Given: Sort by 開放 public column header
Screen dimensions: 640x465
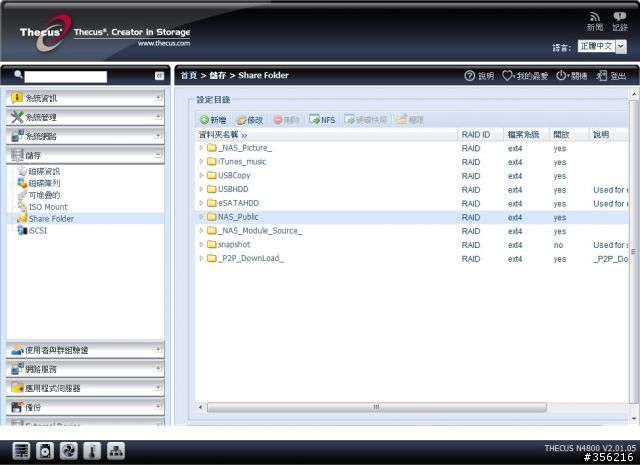Looking at the screenshot, I should pos(569,135).
